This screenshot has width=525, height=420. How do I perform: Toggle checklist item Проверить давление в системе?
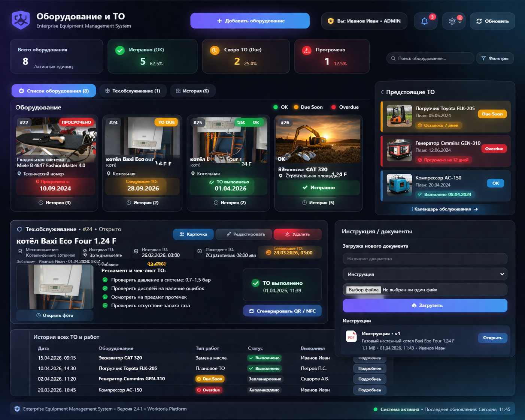coord(105,280)
